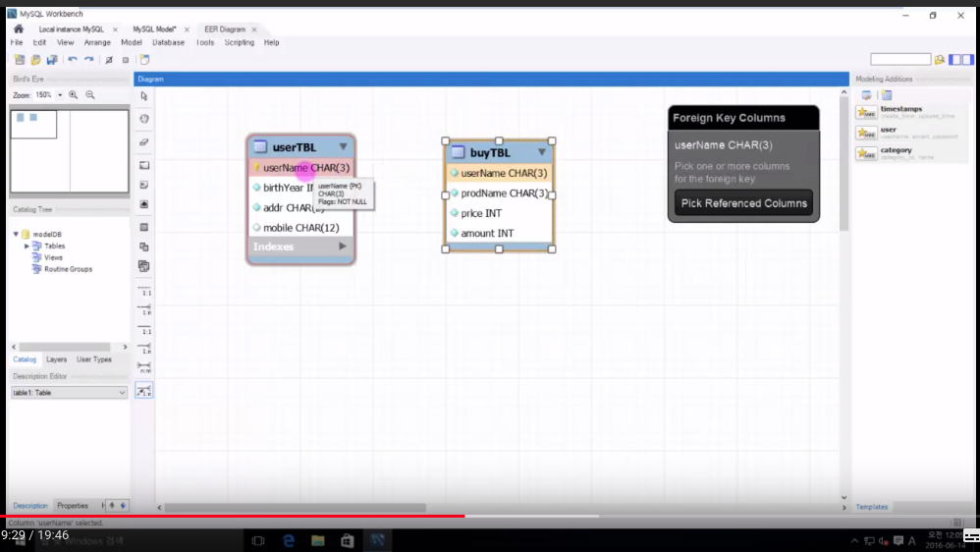Zoom out of the diagram
Viewport: 980px width, 552px height.
click(90, 95)
